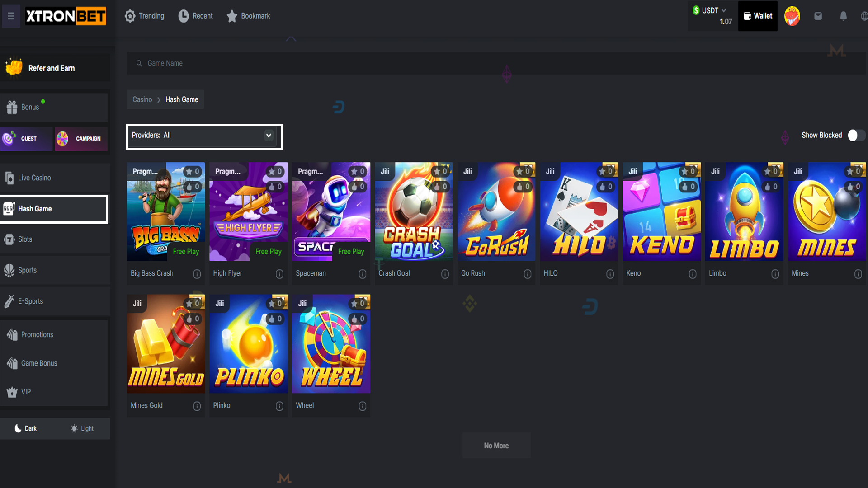This screenshot has height=488, width=868.
Task: Open the Limbo game thumbnail
Action: click(744, 211)
